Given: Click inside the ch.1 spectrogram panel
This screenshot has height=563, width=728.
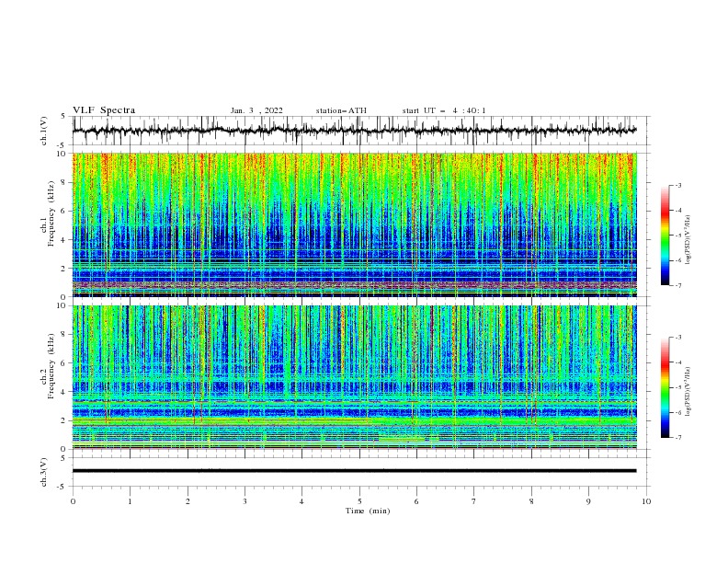Looking at the screenshot, I should 355,224.
